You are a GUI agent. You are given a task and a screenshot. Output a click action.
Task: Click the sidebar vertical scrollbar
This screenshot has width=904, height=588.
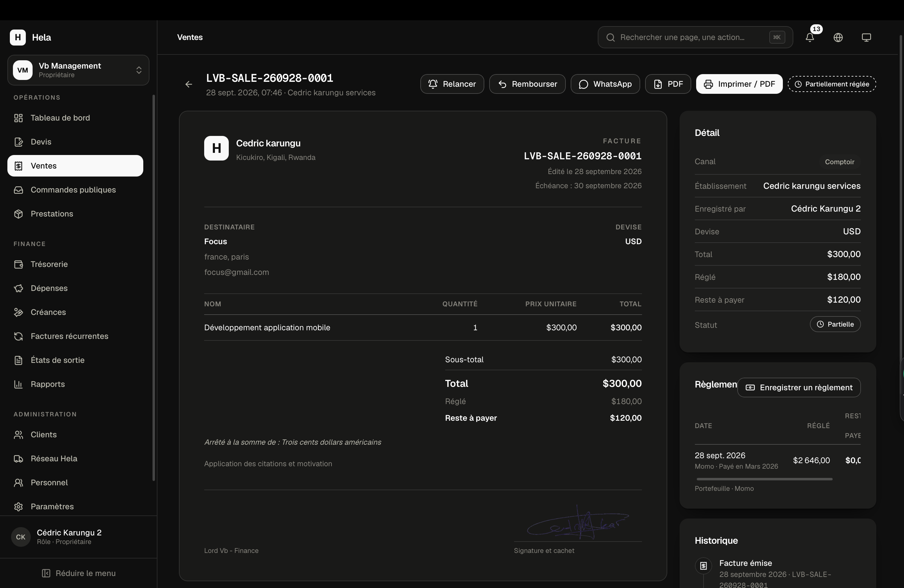click(153, 288)
